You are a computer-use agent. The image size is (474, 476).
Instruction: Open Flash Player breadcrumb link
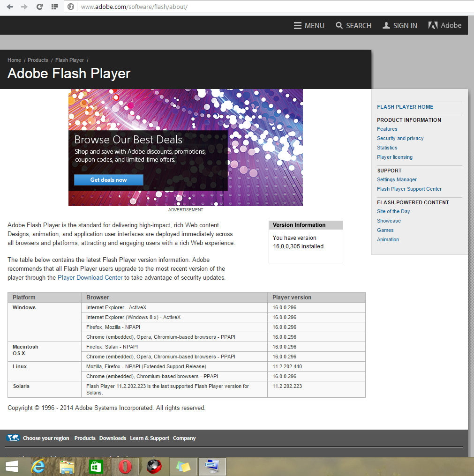(x=69, y=60)
